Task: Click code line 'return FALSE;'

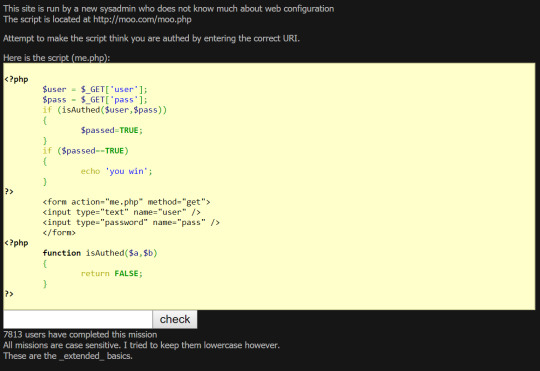Action: (x=112, y=274)
